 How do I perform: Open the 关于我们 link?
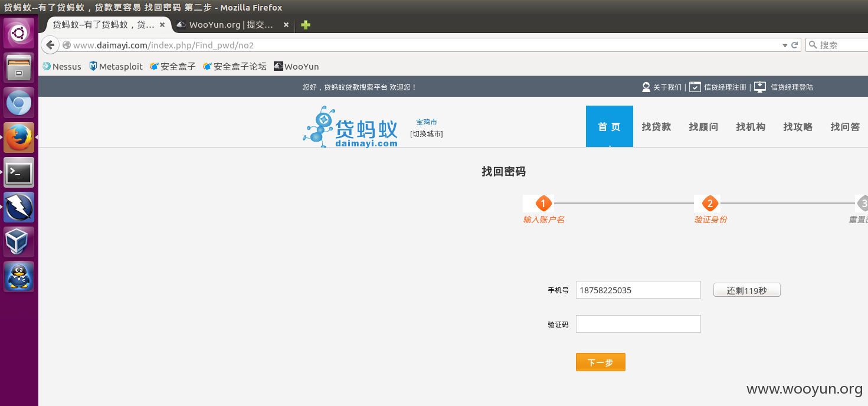coord(667,87)
